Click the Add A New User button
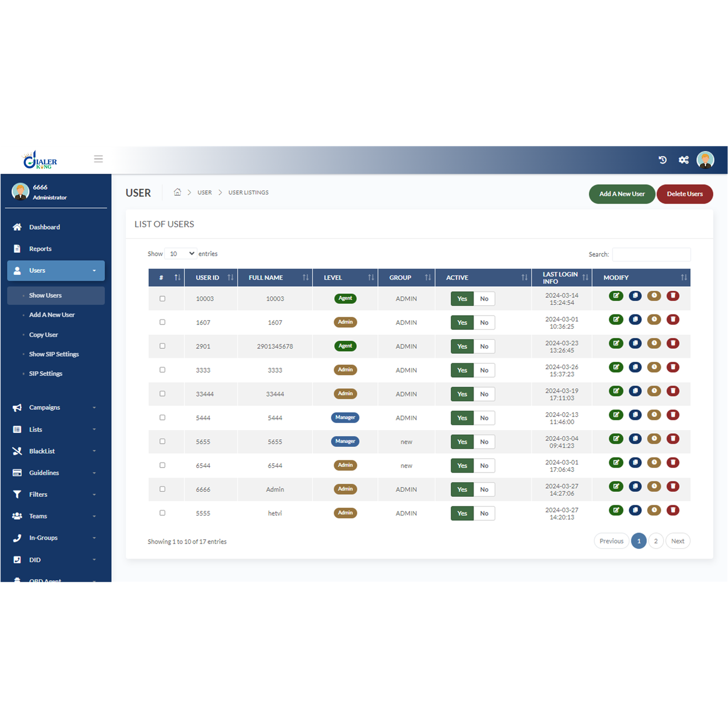 point(622,194)
